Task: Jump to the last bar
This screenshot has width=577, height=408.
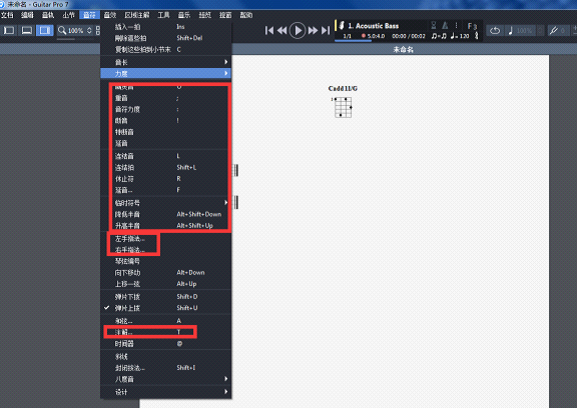Action: [326, 30]
